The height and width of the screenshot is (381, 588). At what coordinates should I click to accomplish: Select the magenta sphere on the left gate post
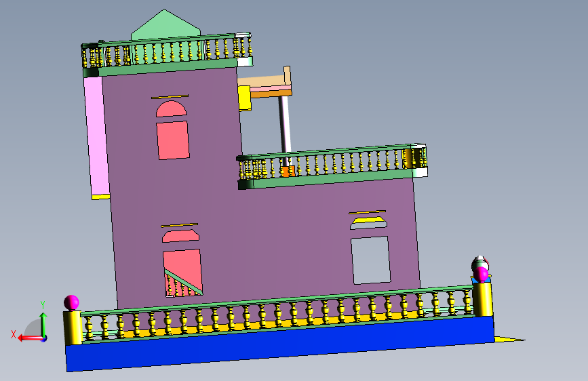[x=71, y=302]
